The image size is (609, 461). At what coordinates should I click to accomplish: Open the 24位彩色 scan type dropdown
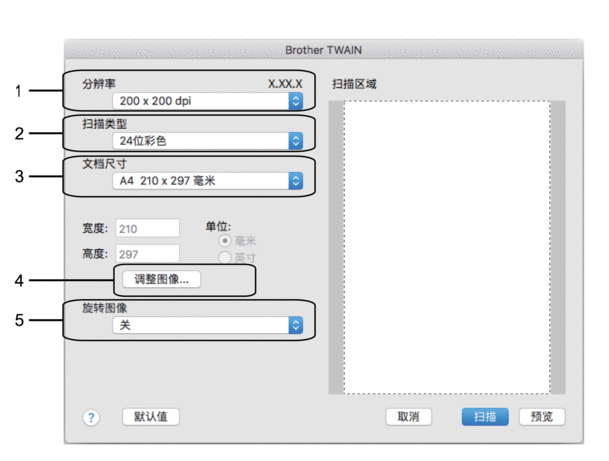tap(200, 141)
